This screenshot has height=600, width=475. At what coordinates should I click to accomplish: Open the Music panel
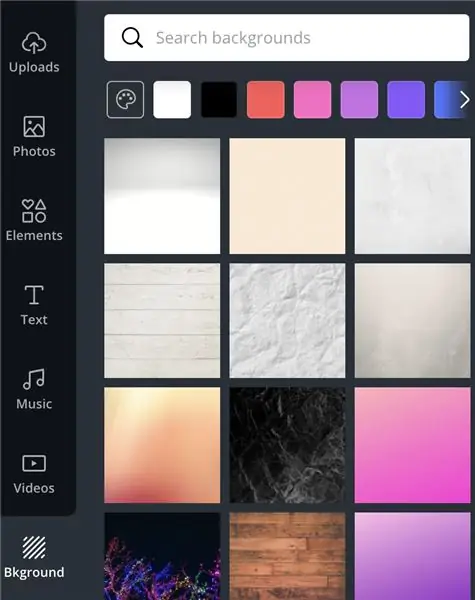coord(34,389)
